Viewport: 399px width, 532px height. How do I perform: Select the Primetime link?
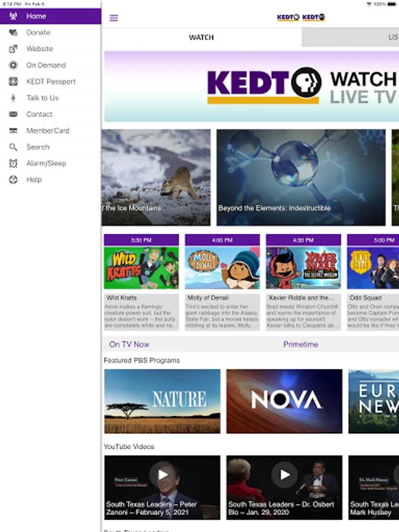pos(301,345)
